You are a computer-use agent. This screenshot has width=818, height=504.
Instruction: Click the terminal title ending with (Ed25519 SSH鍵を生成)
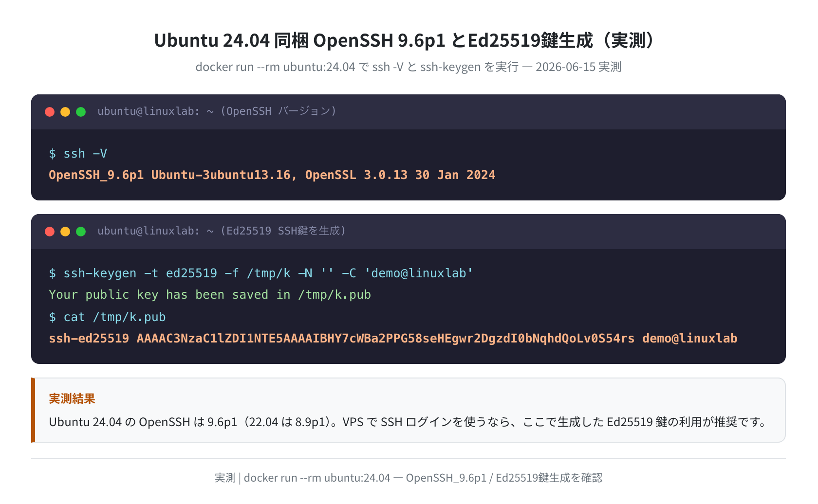(222, 231)
